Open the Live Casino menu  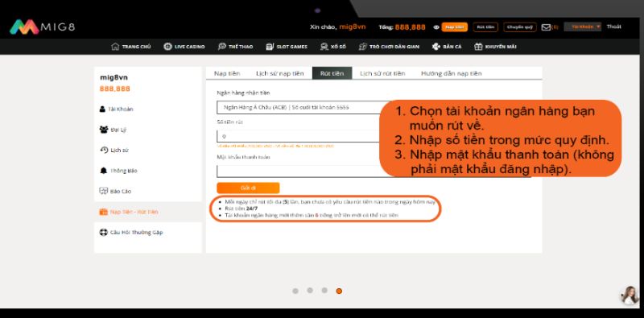184,47
